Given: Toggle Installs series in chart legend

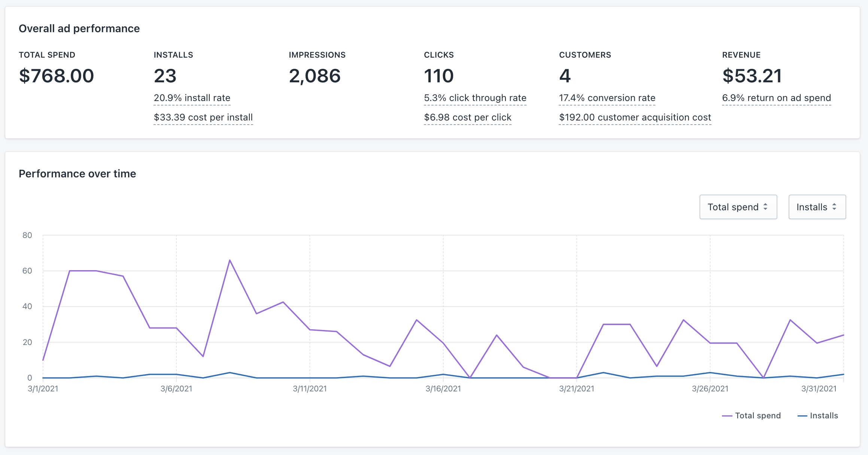Looking at the screenshot, I should 823,416.
